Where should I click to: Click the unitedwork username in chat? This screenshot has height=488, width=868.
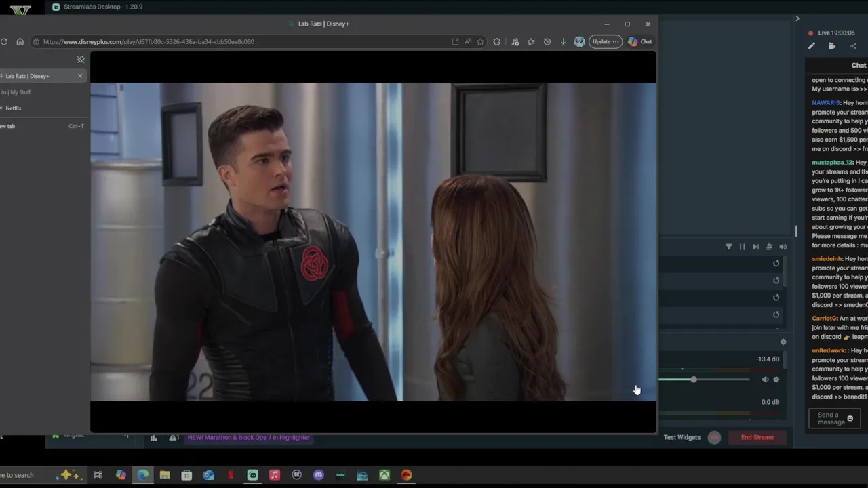point(829,351)
